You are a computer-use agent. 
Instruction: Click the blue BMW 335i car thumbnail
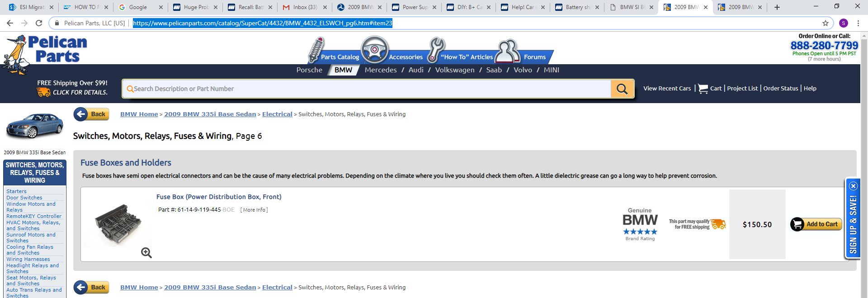pos(34,125)
